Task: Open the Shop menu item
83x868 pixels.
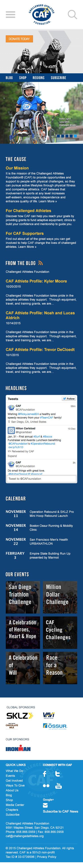Action: [23, 78]
